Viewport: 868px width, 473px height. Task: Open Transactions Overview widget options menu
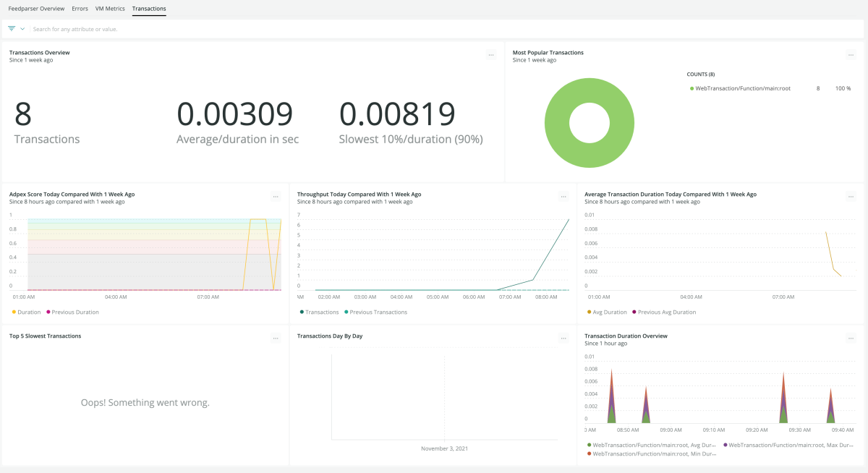(x=491, y=55)
